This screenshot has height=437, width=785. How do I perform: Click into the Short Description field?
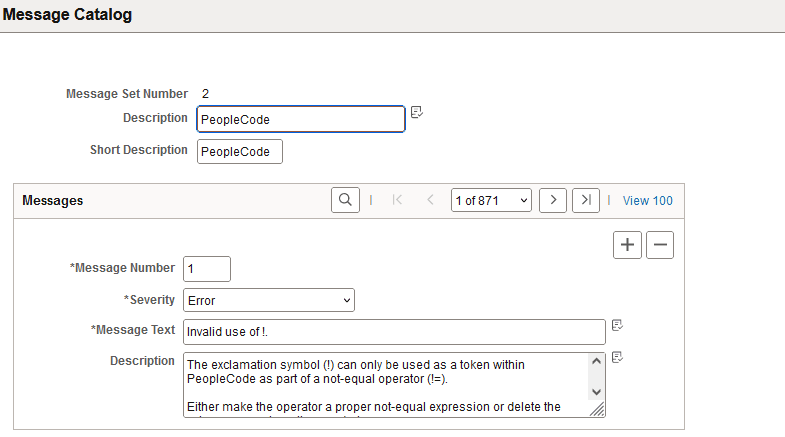tap(240, 151)
